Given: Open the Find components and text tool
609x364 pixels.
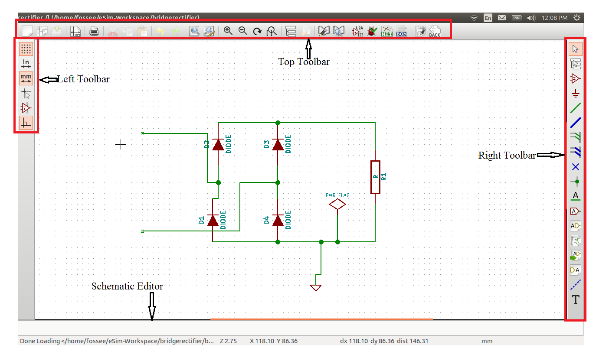Looking at the screenshot, I should point(194,31).
